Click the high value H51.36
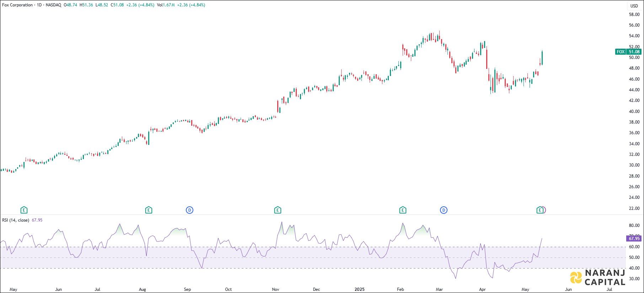The height and width of the screenshot is (293, 644). point(86,5)
